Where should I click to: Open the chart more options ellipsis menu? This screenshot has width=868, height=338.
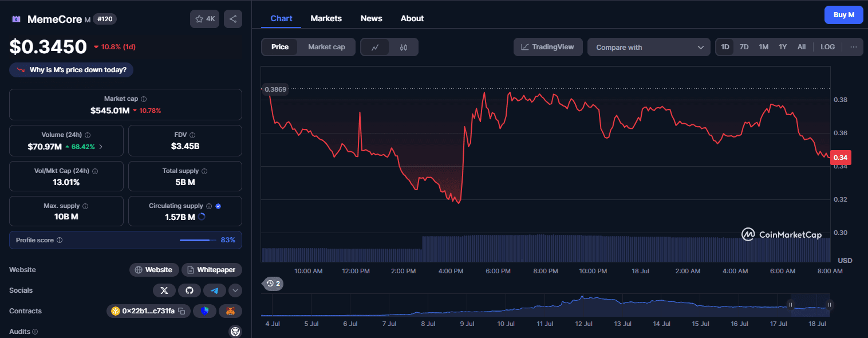pos(853,47)
